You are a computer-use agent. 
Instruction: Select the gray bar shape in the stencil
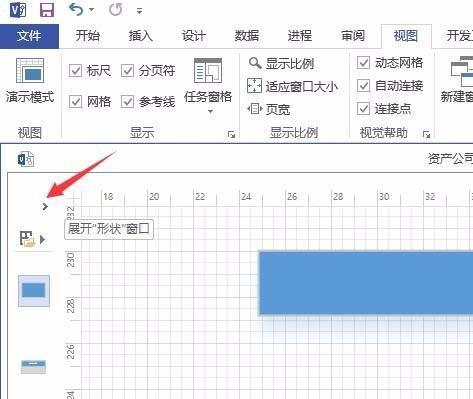(x=33, y=367)
